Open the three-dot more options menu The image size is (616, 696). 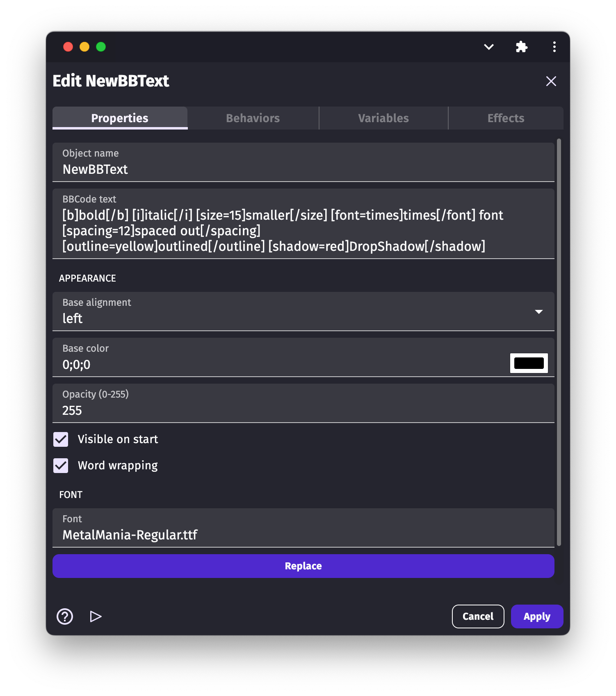coord(554,47)
